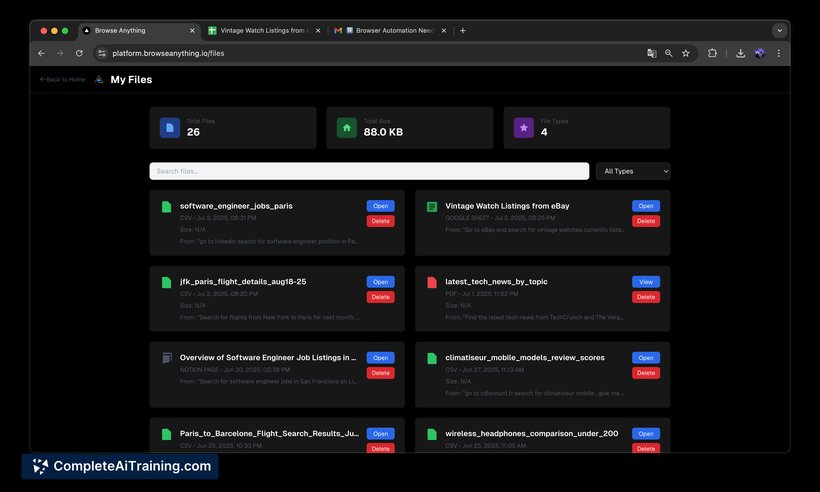Go back with the browser back arrow

(41, 53)
